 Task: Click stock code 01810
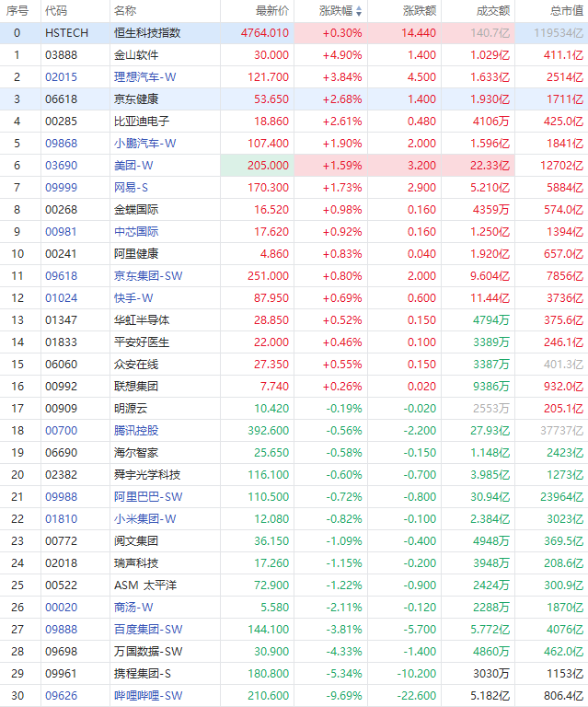[x=62, y=519]
